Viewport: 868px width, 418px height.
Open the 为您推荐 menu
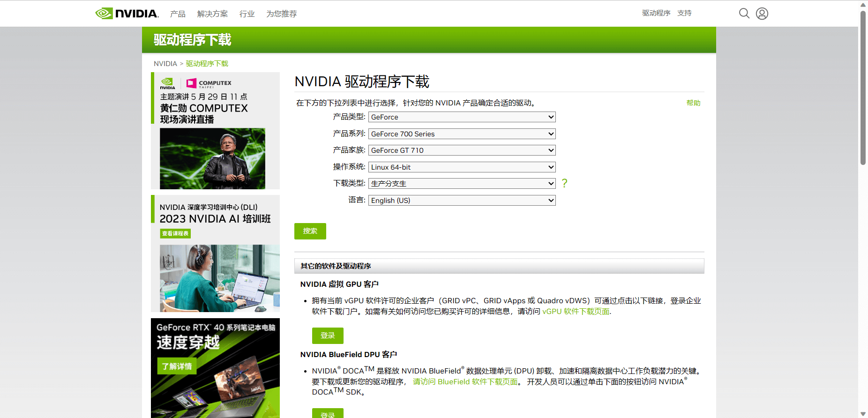click(282, 14)
